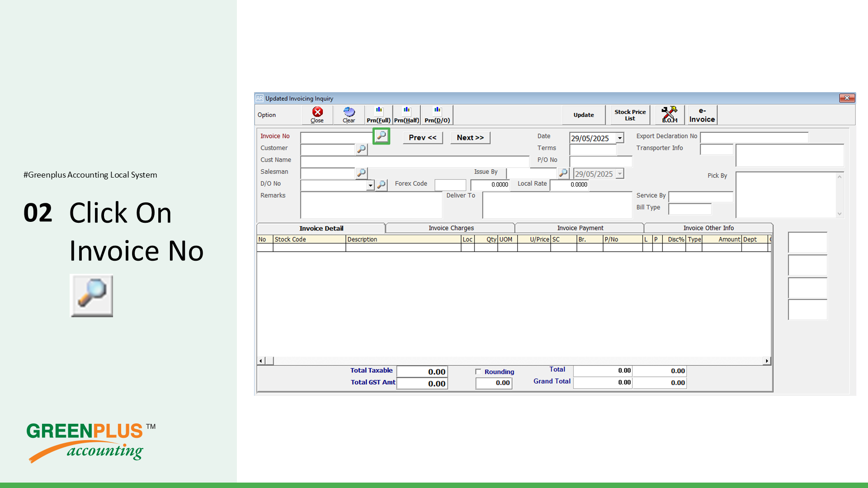Click the Pick By text area
868x488 pixels.
[x=786, y=195]
